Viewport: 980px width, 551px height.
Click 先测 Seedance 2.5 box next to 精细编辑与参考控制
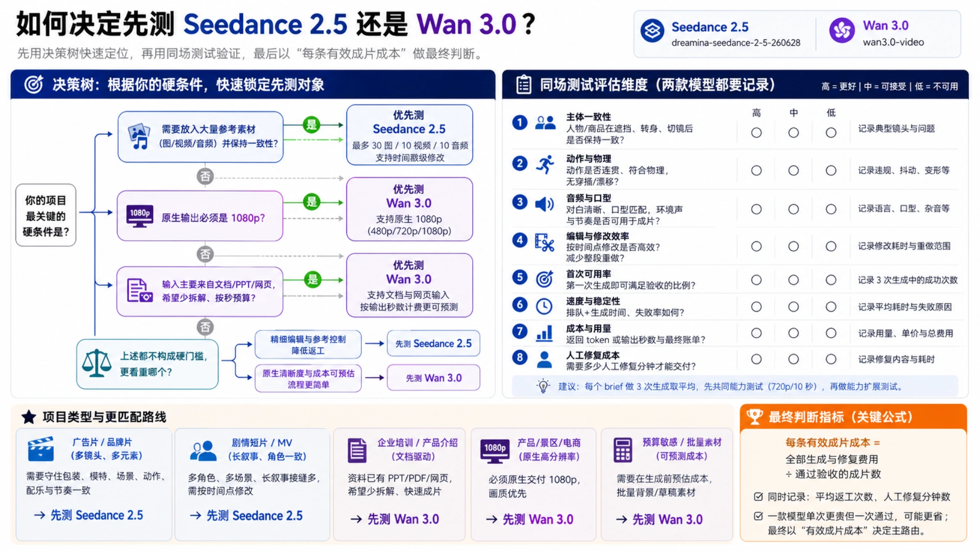[433, 344]
